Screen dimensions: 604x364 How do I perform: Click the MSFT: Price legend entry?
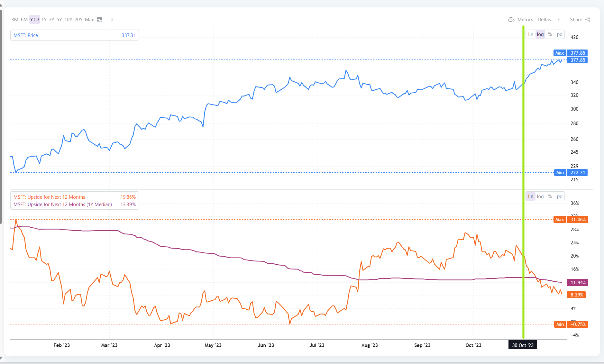tap(26, 35)
